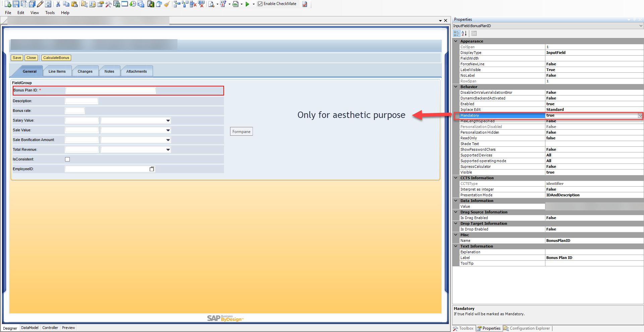644x332 pixels.
Task: Open the Toolbox panel tab
Action: (463, 328)
